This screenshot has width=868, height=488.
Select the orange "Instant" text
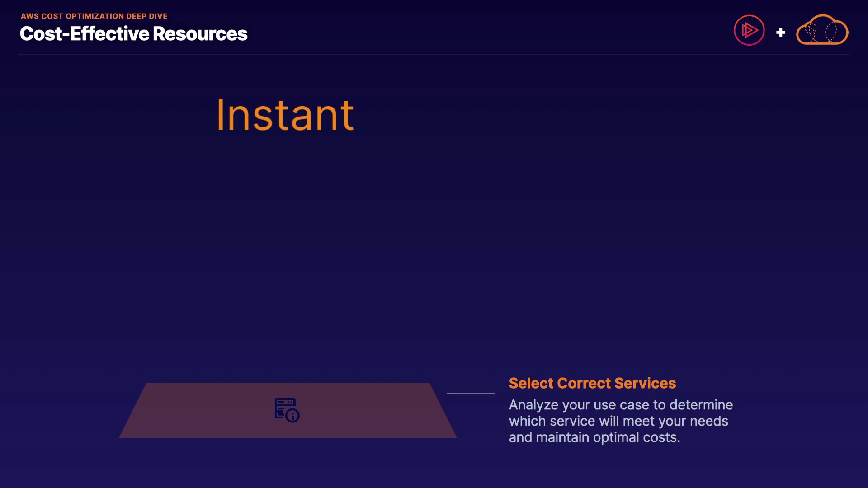click(285, 116)
